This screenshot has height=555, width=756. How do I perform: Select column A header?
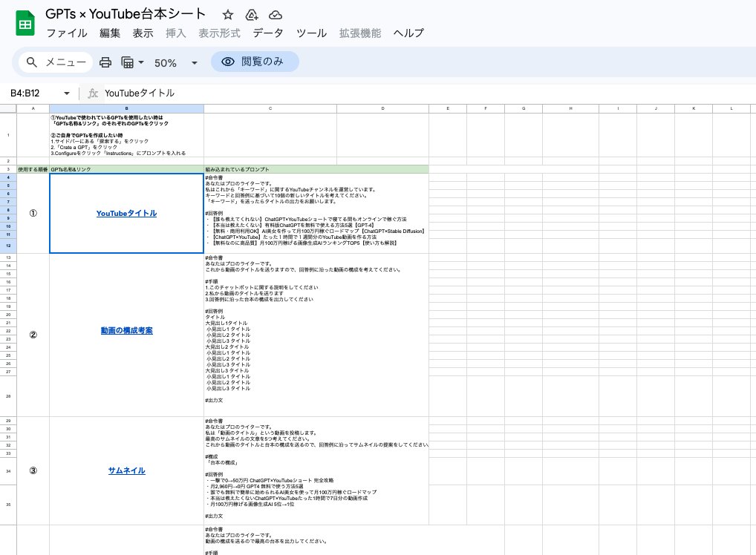tap(33, 108)
